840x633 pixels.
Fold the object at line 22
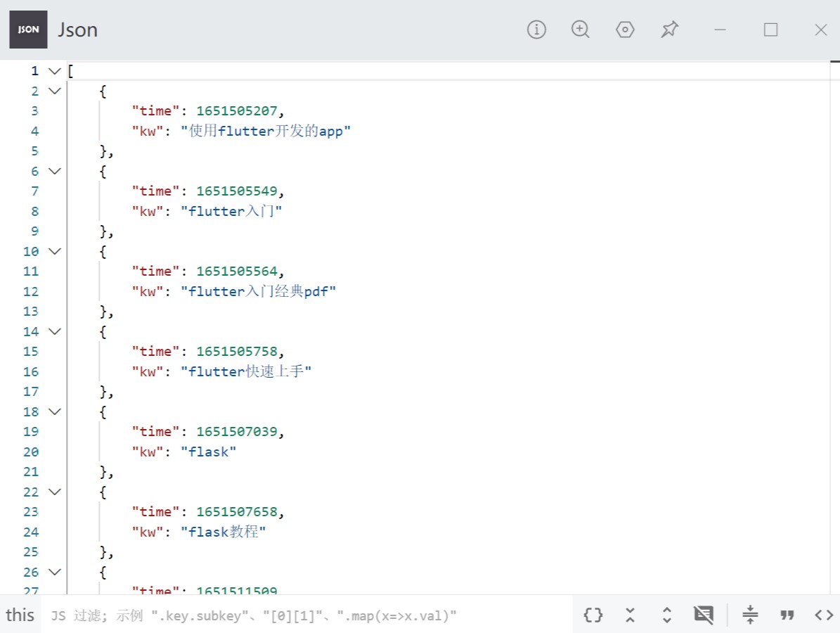[x=55, y=492]
